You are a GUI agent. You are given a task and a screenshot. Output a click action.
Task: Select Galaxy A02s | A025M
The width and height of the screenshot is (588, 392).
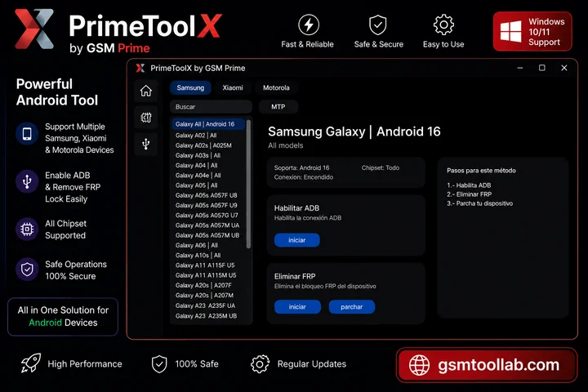tap(208, 145)
